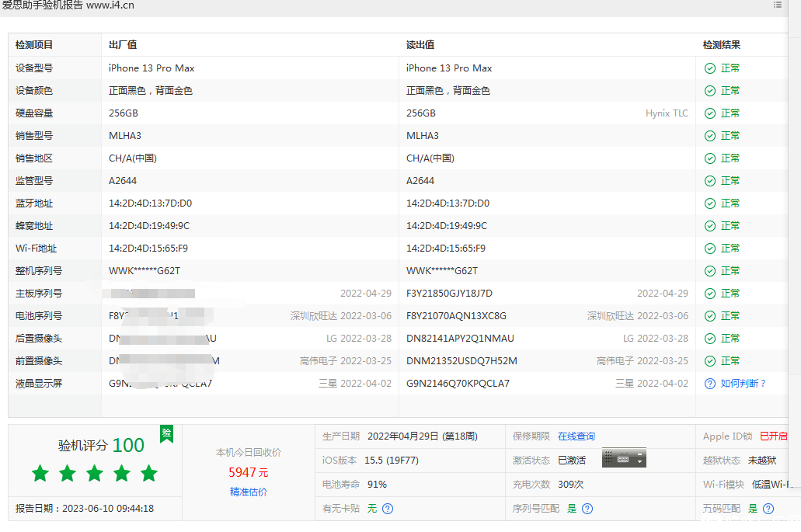Click the help icon next to 序列号匹配

pyautogui.click(x=587, y=509)
